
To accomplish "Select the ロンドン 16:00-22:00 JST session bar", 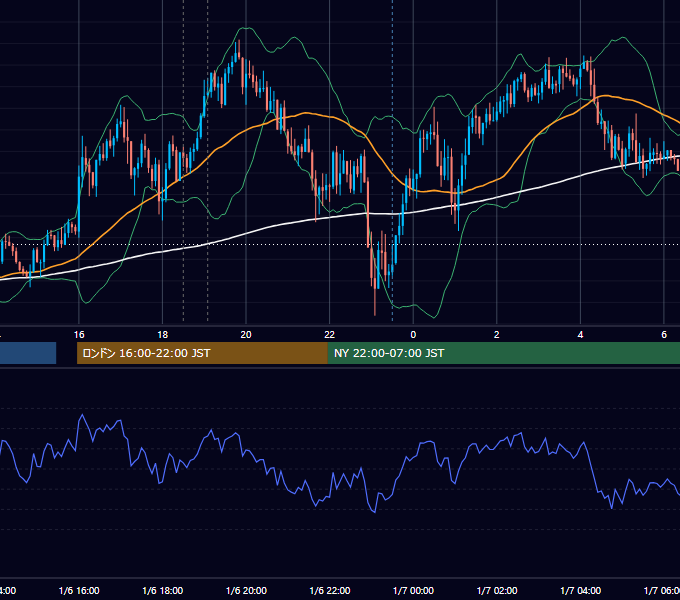I will [202, 353].
